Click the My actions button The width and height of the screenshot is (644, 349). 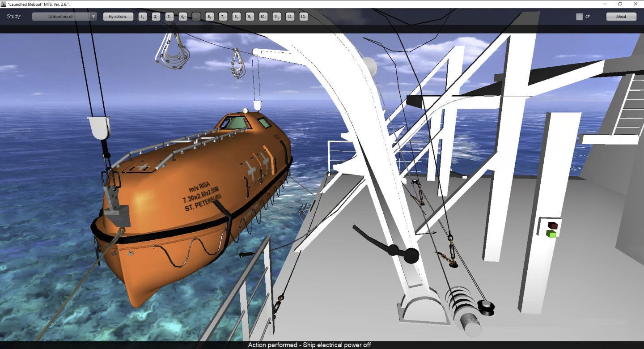tap(118, 17)
